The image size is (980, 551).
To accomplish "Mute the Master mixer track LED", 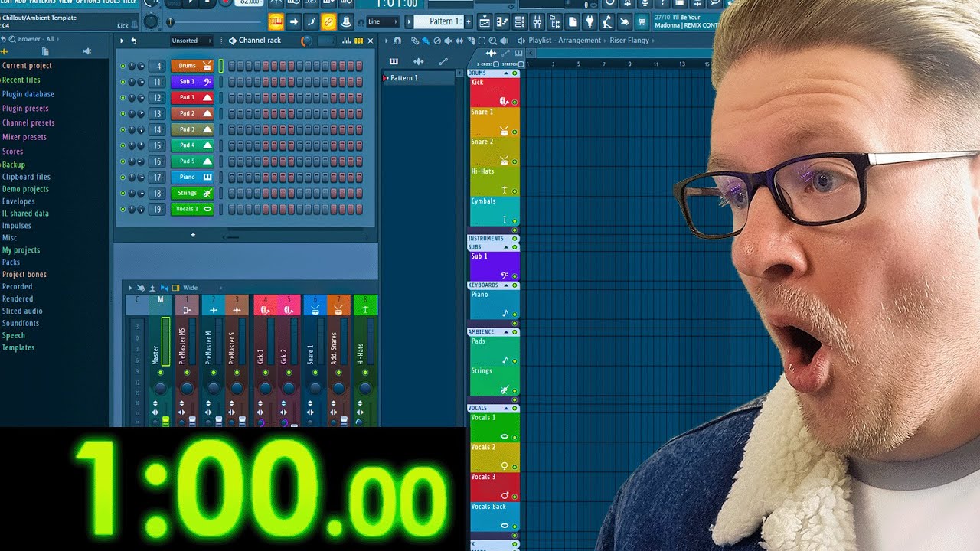I will coord(160,373).
